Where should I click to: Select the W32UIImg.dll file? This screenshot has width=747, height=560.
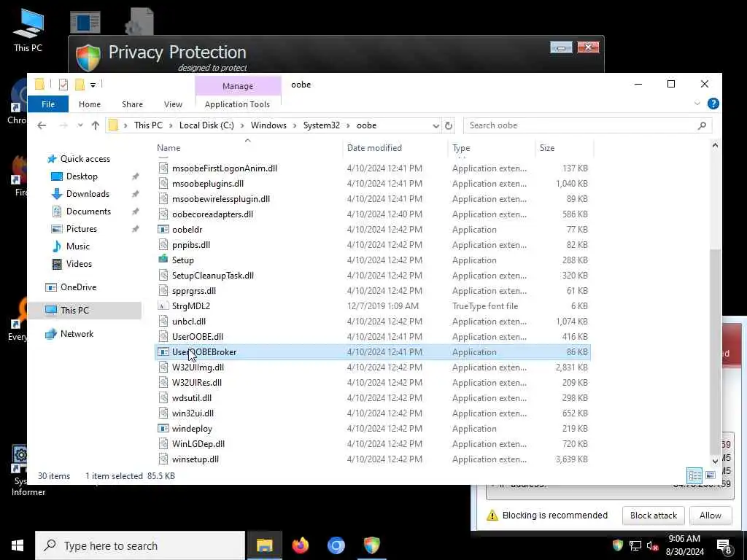tap(373, 367)
